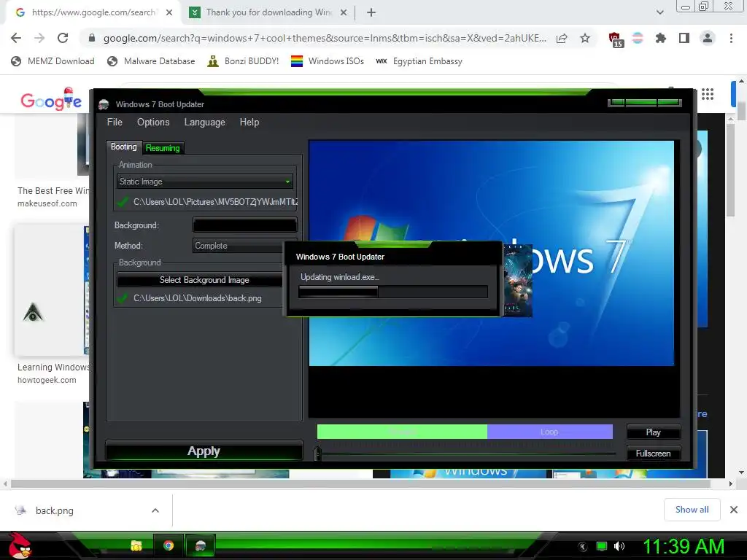
Task: Open the volume speaker tray icon
Action: coord(619,546)
